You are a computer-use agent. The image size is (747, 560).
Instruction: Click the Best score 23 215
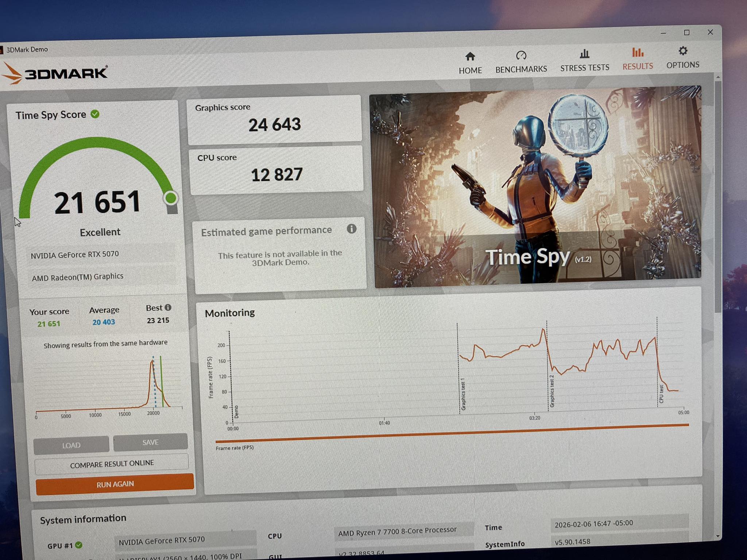click(x=158, y=320)
